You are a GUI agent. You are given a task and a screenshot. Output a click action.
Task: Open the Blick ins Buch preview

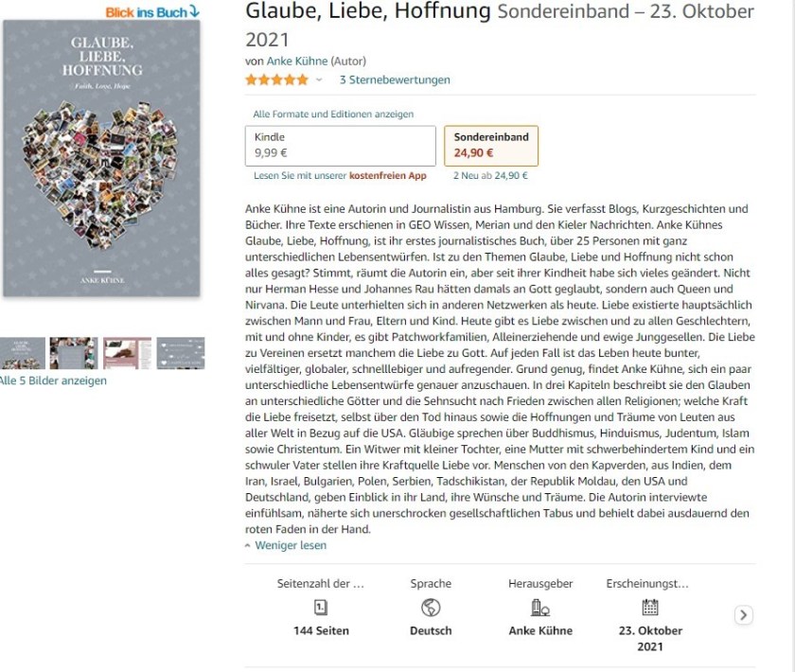pos(152,11)
